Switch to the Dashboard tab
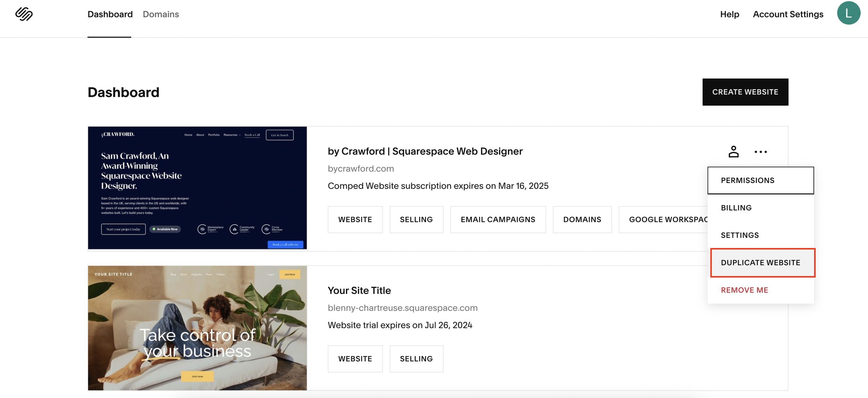 tap(110, 14)
